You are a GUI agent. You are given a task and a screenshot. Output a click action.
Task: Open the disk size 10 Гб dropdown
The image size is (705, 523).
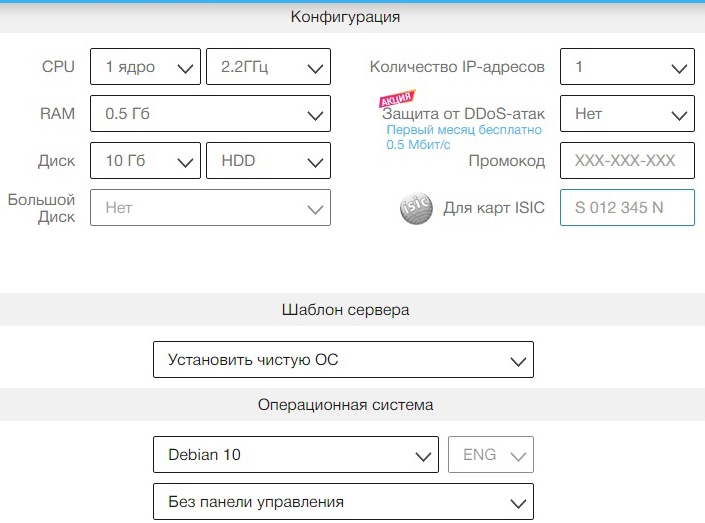point(145,161)
